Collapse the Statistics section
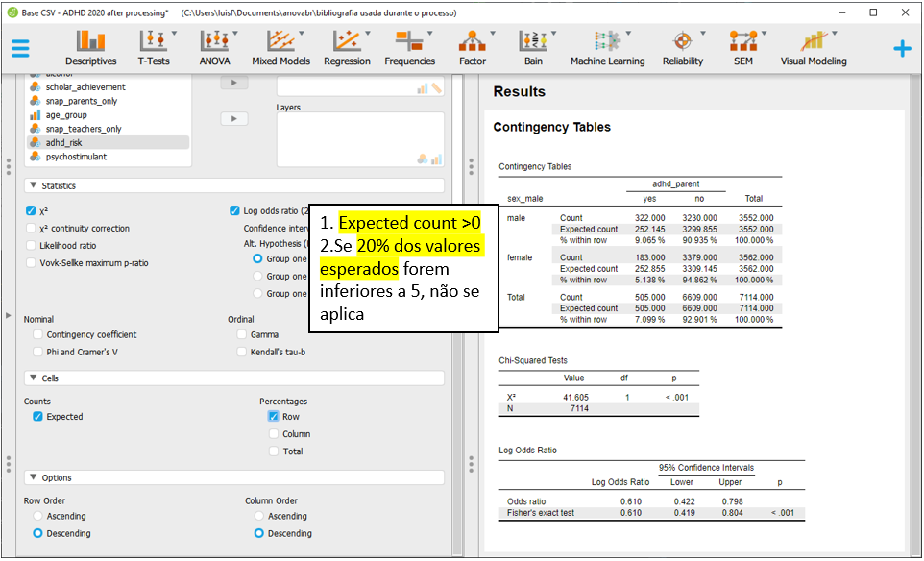 34,186
